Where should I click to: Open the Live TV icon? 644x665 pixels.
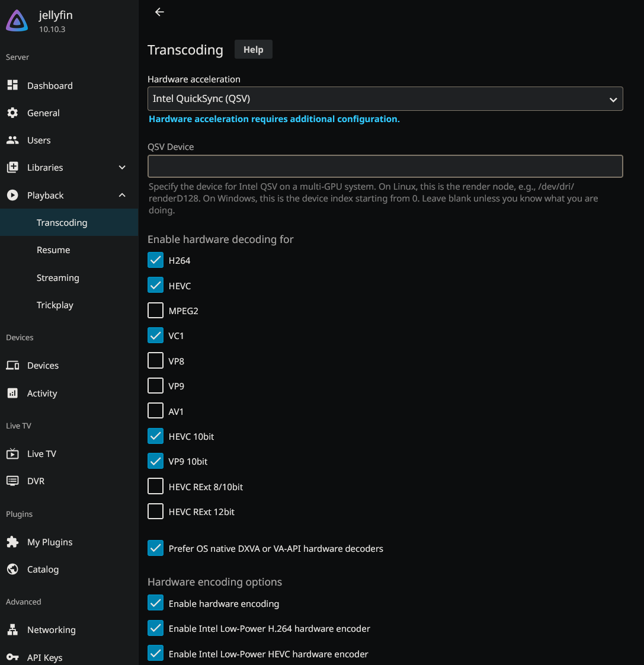(12, 454)
